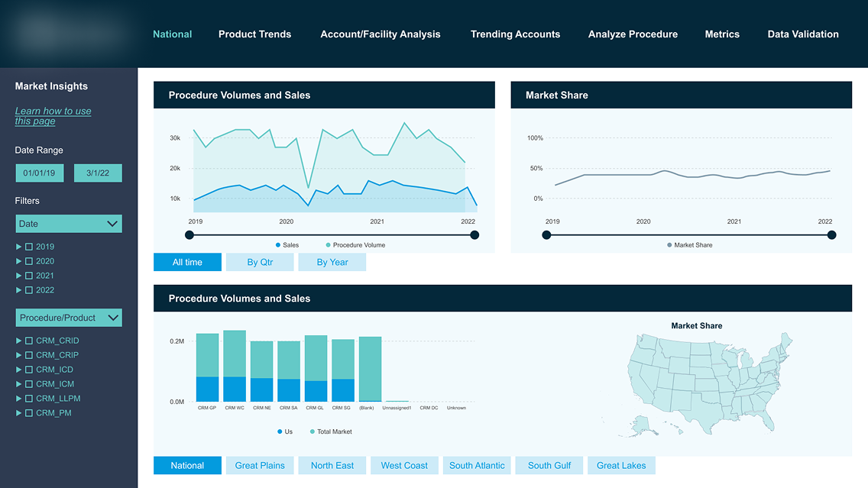Edit the end date 3/1/22 field

98,173
